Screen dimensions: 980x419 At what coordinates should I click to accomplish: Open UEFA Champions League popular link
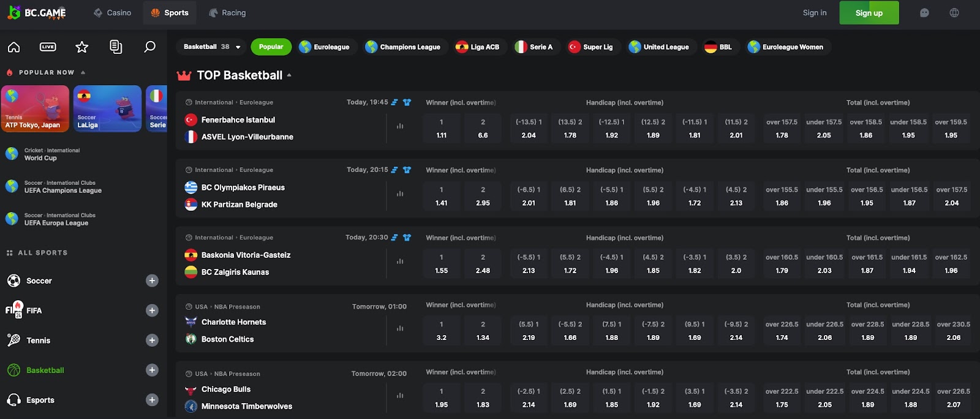click(62, 187)
